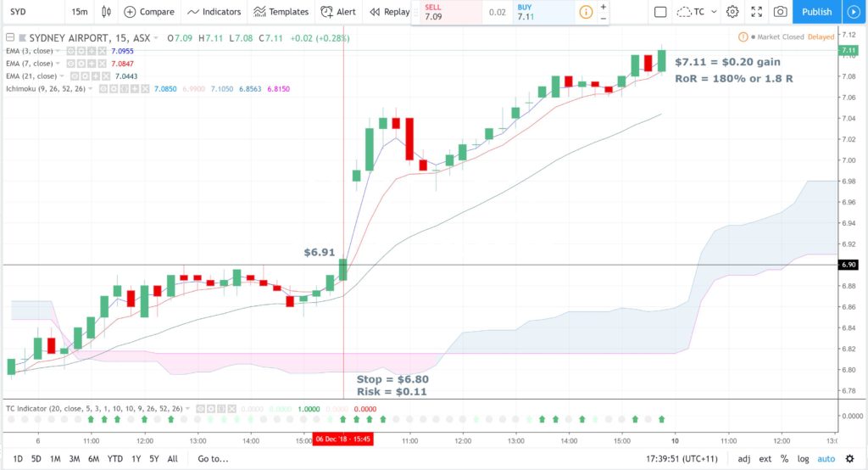Select the 1Y time range
The image size is (868, 470).
(x=136, y=458)
